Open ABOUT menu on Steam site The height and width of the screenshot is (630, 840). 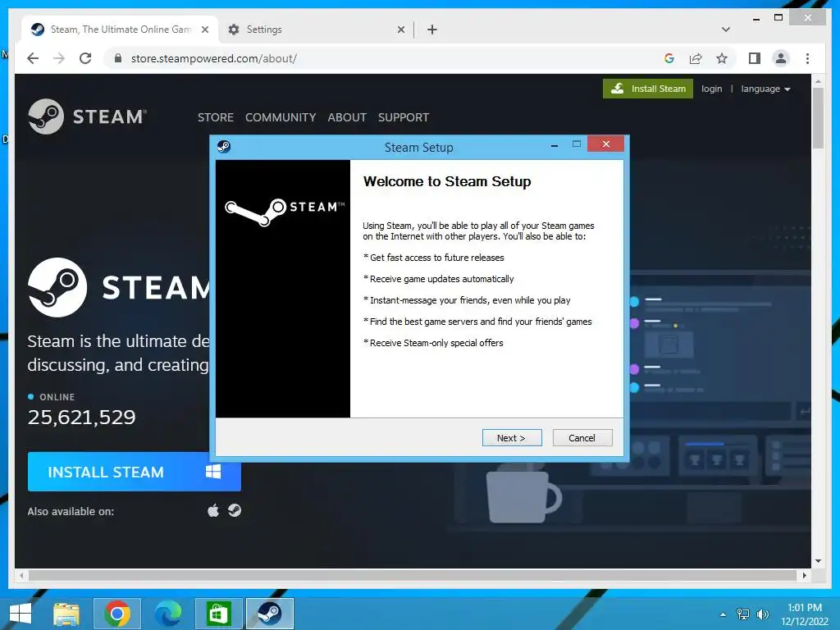(x=347, y=117)
